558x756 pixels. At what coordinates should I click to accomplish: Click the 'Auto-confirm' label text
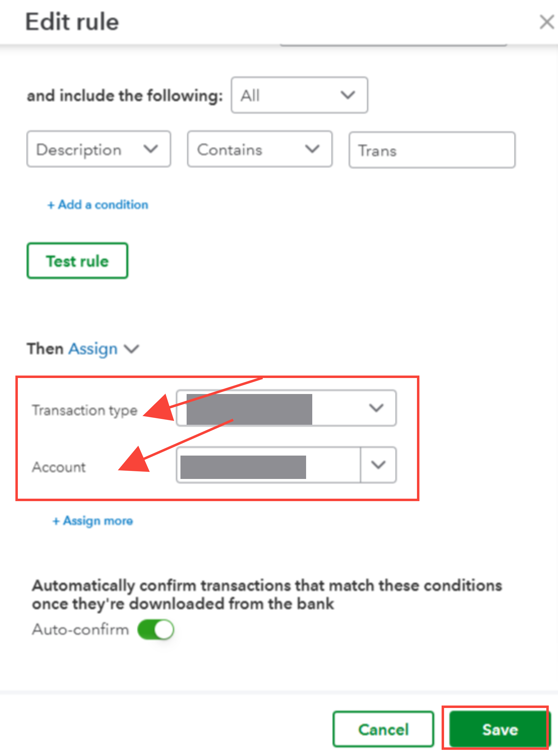pyautogui.click(x=80, y=629)
